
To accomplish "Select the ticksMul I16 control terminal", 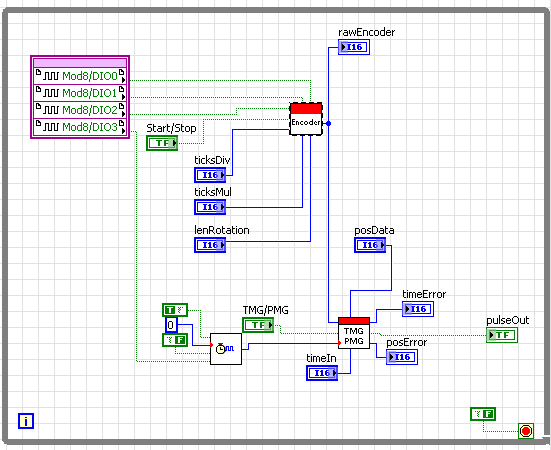I will [x=210, y=207].
